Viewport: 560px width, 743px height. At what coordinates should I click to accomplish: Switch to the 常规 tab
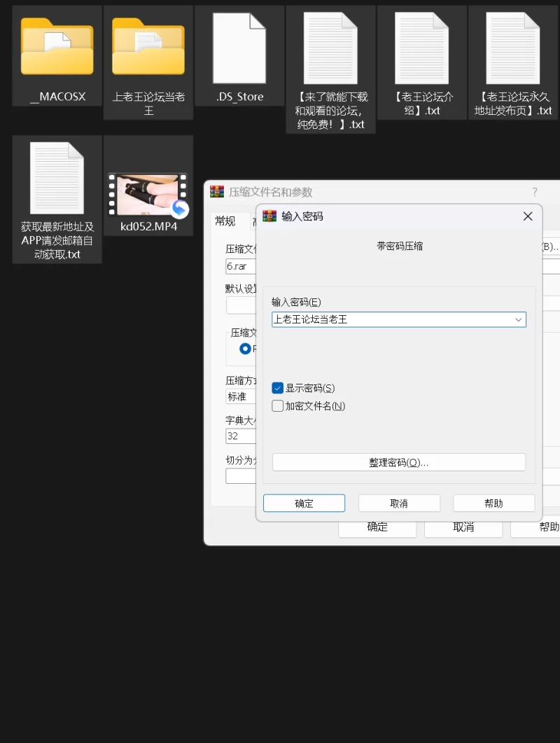click(x=225, y=221)
